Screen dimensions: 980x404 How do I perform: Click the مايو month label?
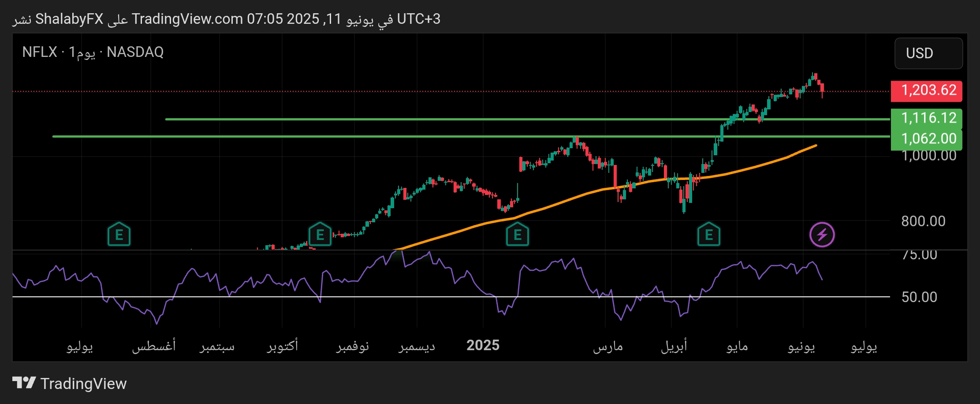[737, 346]
